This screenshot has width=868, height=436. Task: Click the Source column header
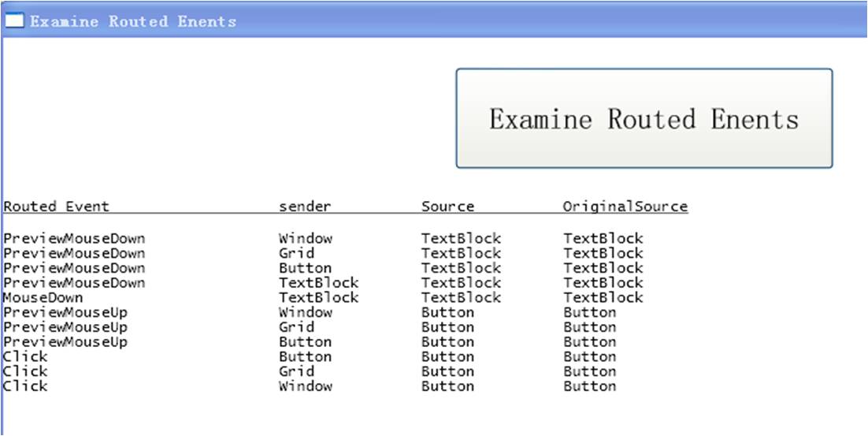pyautogui.click(x=447, y=207)
